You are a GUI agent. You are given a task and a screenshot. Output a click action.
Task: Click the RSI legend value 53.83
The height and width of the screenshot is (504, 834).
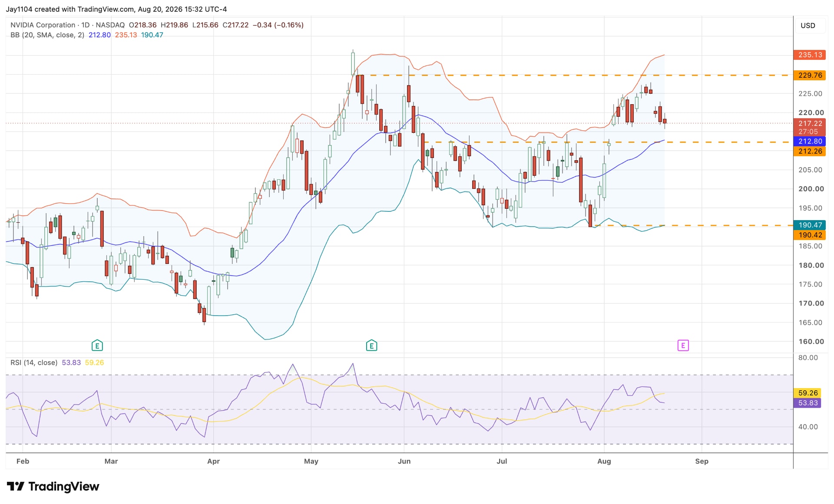click(x=71, y=362)
